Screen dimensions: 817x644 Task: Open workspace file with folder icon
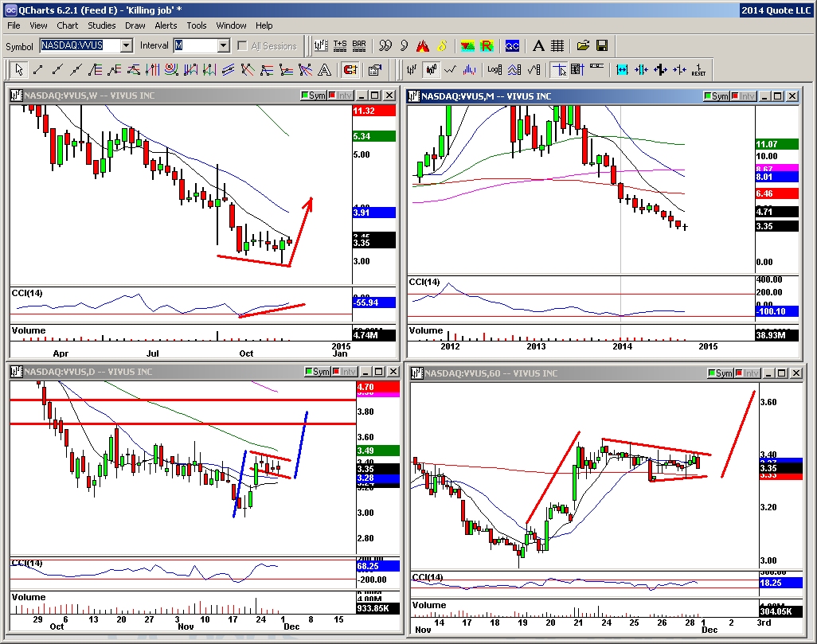(x=583, y=46)
